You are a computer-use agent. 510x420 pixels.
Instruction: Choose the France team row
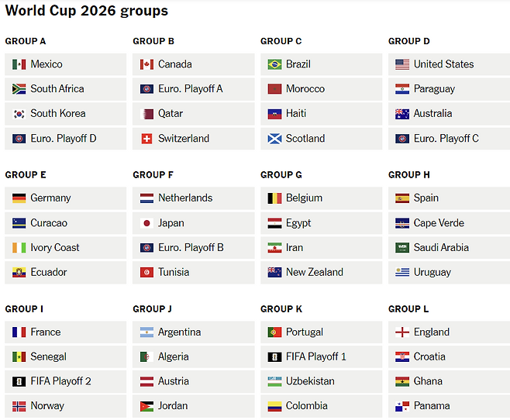tap(65, 332)
